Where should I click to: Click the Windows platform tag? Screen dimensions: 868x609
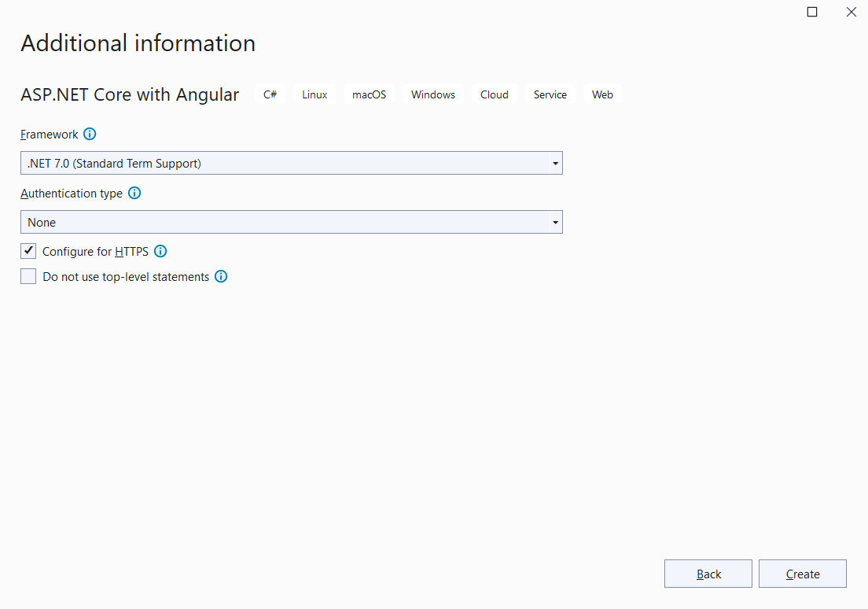[x=432, y=94]
